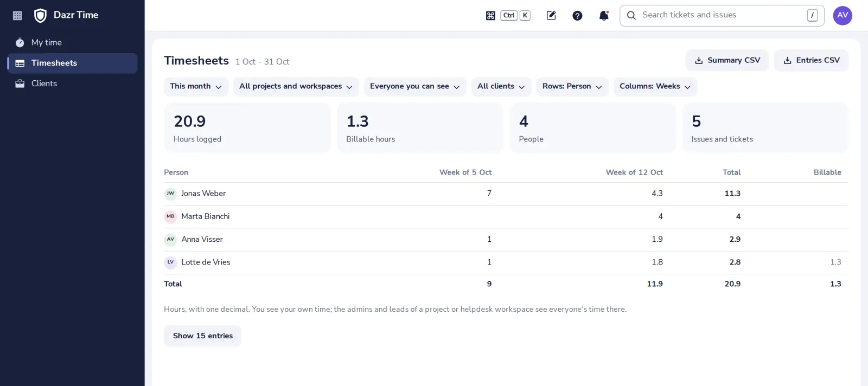The width and height of the screenshot is (868, 386).
Task: Click Jonas Weber's 4.3 week value
Action: (657, 194)
